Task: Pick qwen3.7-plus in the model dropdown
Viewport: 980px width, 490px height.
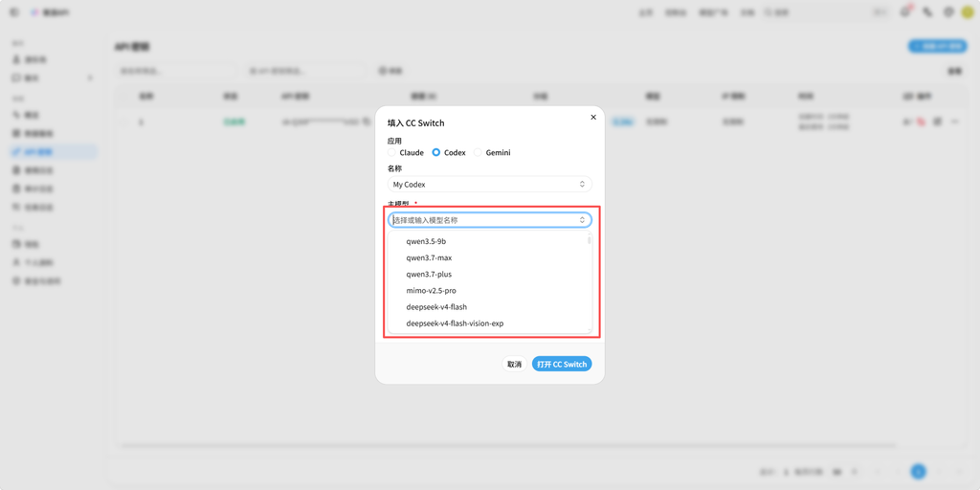Action: (x=487, y=274)
